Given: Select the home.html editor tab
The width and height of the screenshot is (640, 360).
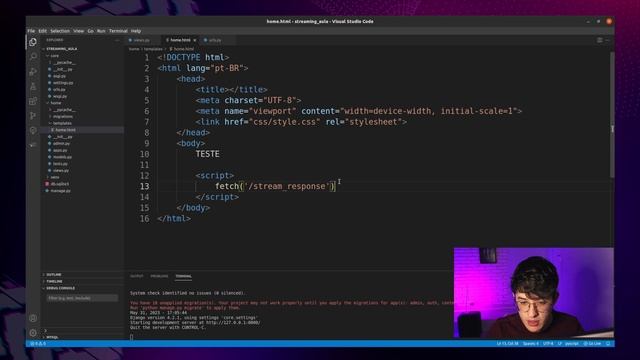Looking at the screenshot, I should (x=180, y=40).
